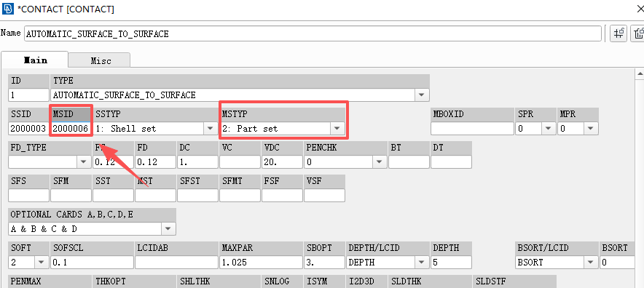The height and width of the screenshot is (288, 644).
Task: Click the empty MBOXID field
Action: point(472,129)
